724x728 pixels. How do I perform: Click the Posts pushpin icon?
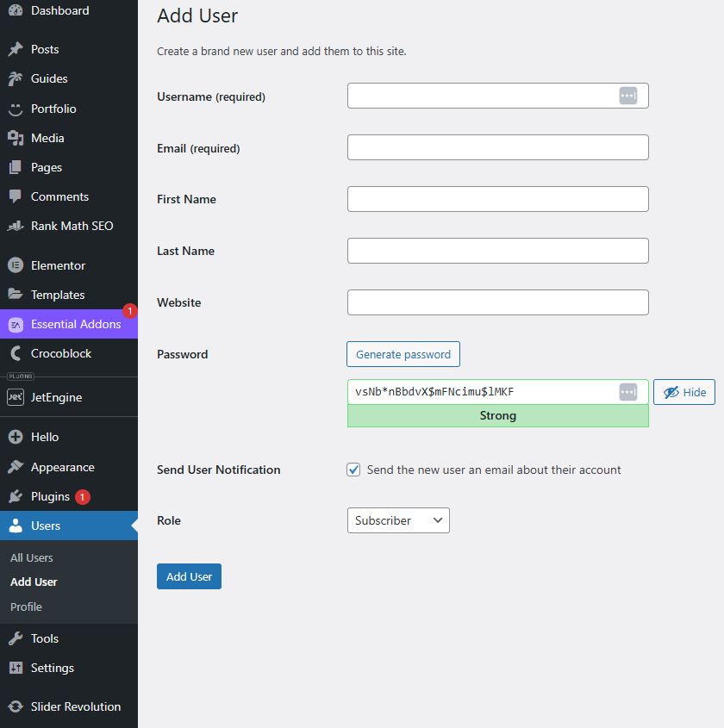pyautogui.click(x=16, y=49)
